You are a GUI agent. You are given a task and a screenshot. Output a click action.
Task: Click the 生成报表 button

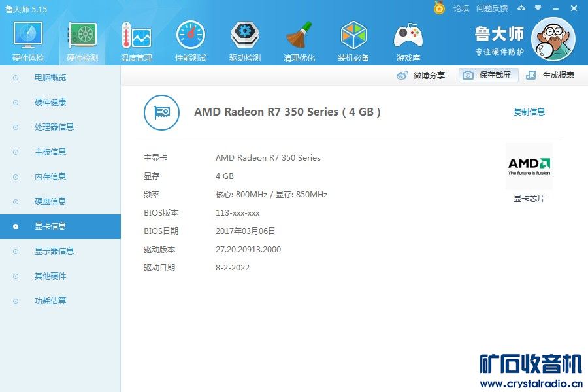tap(550, 75)
